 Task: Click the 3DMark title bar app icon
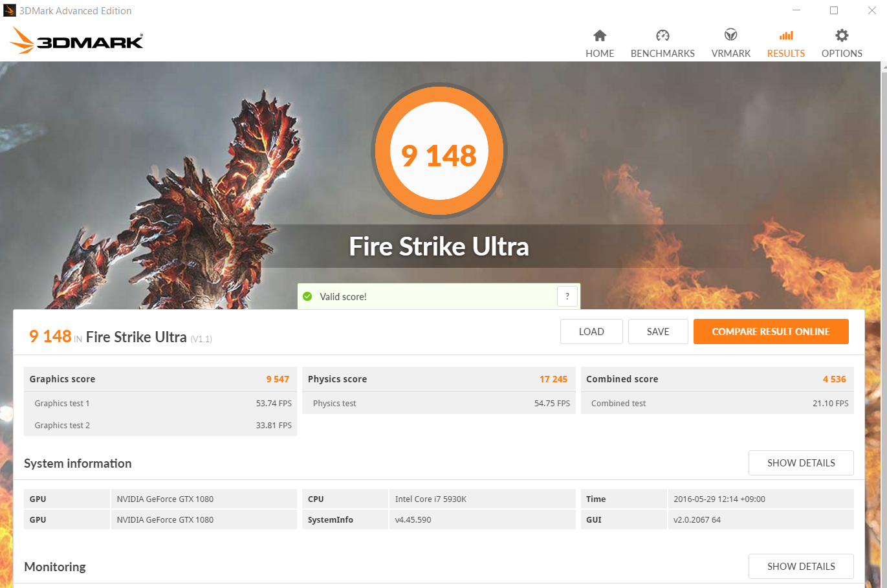point(9,10)
